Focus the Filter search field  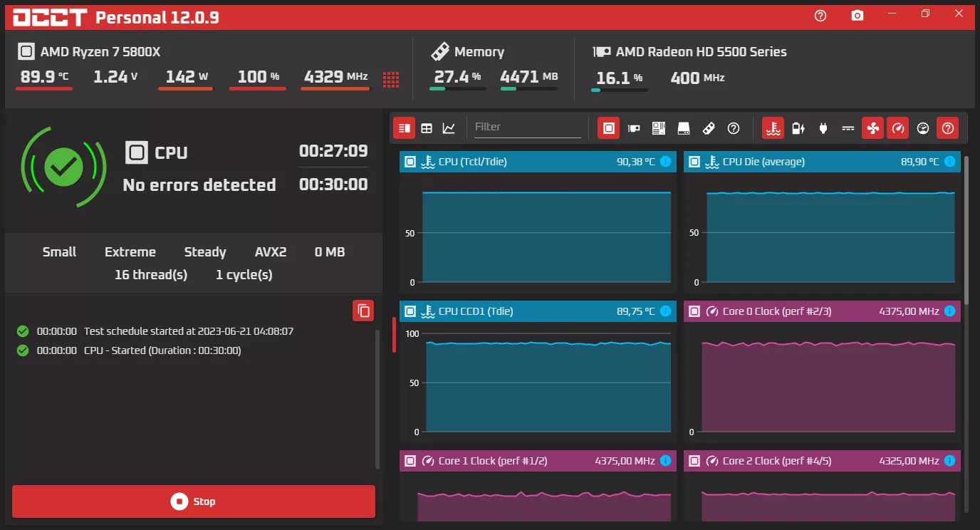[528, 128]
